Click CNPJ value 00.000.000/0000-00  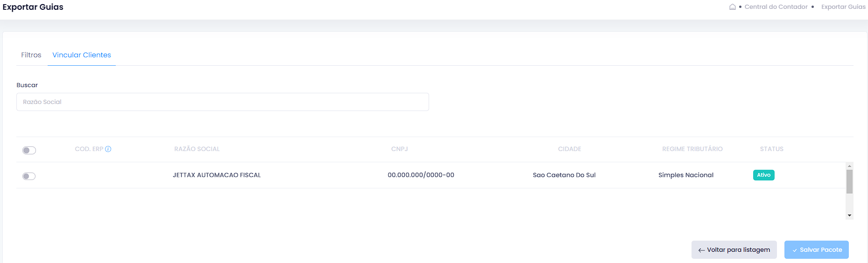(421, 175)
